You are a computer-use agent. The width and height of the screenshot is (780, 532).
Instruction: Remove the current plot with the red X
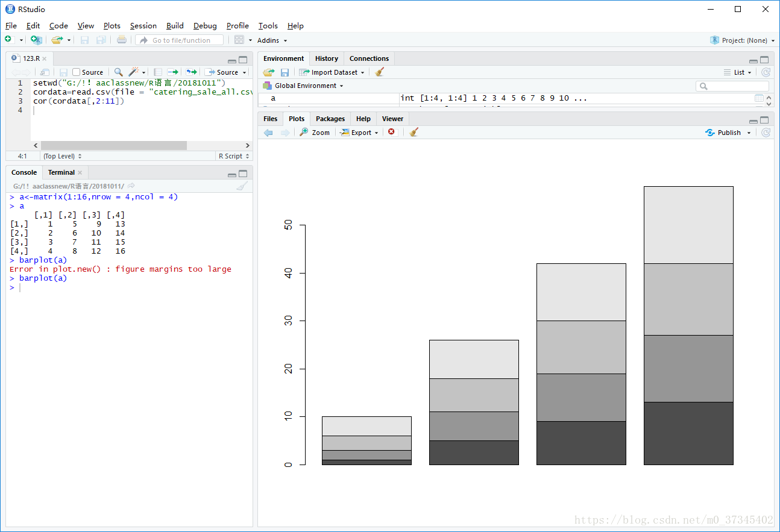(392, 132)
